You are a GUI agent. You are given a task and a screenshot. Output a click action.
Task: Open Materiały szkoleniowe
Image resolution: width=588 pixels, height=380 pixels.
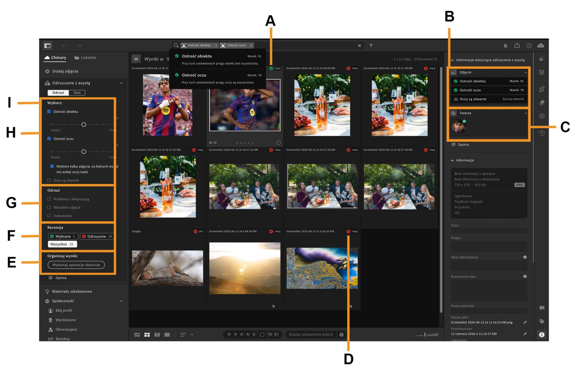tap(69, 292)
